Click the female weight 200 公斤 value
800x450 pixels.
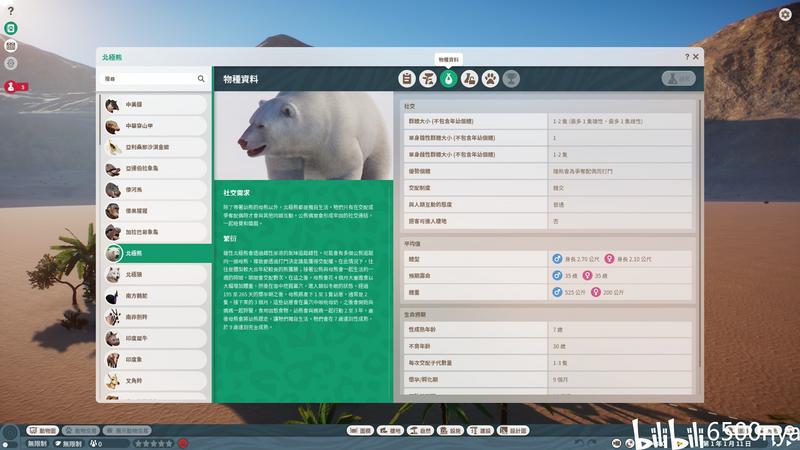point(608,292)
